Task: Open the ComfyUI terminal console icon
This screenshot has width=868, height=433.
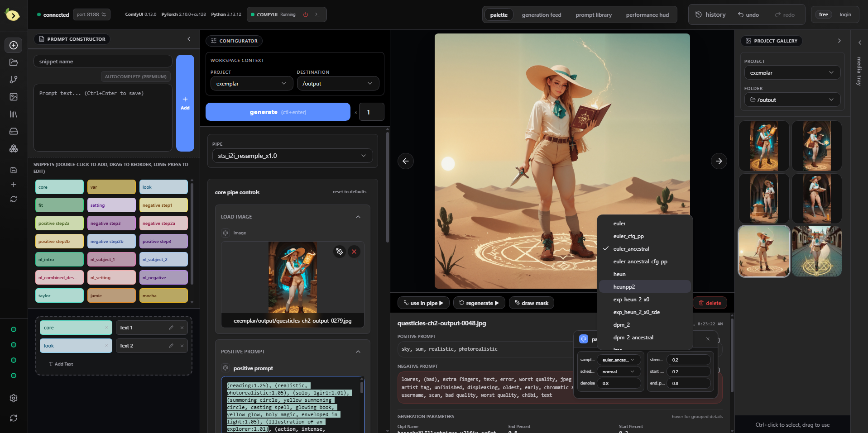Action: point(317,14)
